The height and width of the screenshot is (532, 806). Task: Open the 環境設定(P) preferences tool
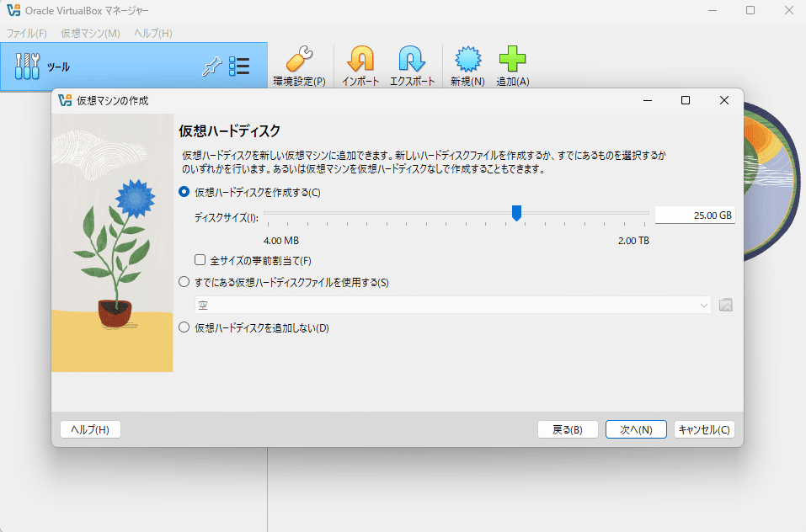[299, 66]
